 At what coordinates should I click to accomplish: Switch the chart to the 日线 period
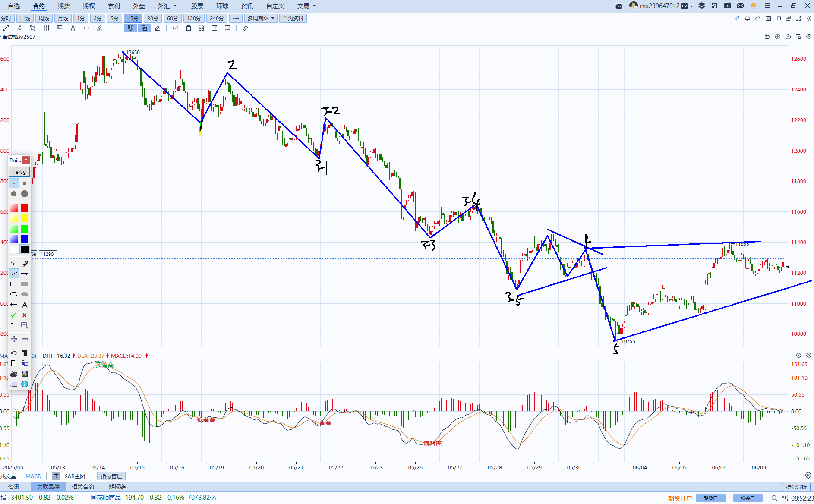click(x=25, y=18)
